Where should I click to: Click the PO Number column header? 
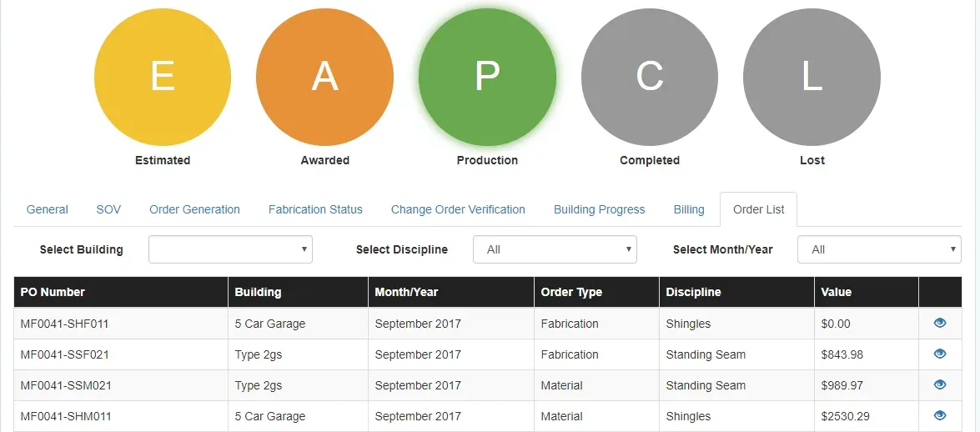point(121,292)
